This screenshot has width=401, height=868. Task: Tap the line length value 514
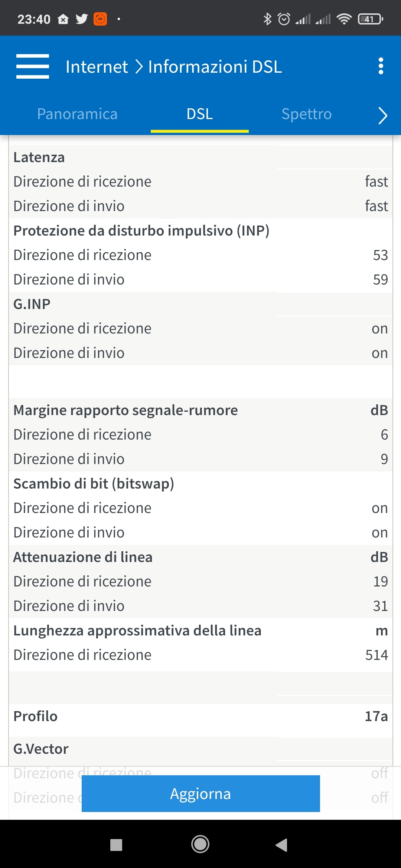click(x=376, y=655)
